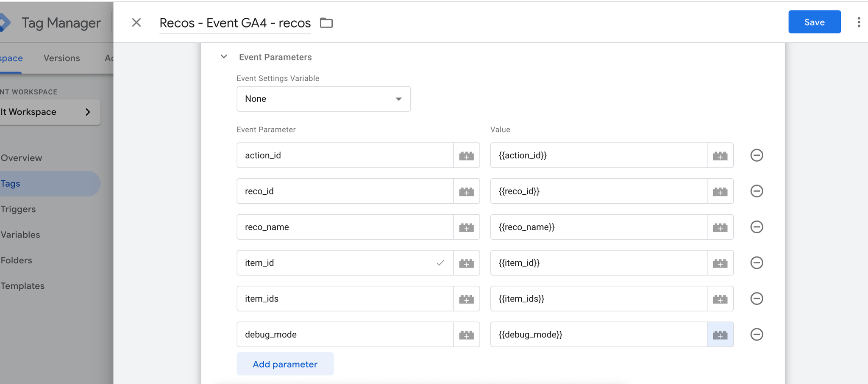Click the Tag Manager logo
This screenshot has height=384, width=868.
click(x=5, y=22)
